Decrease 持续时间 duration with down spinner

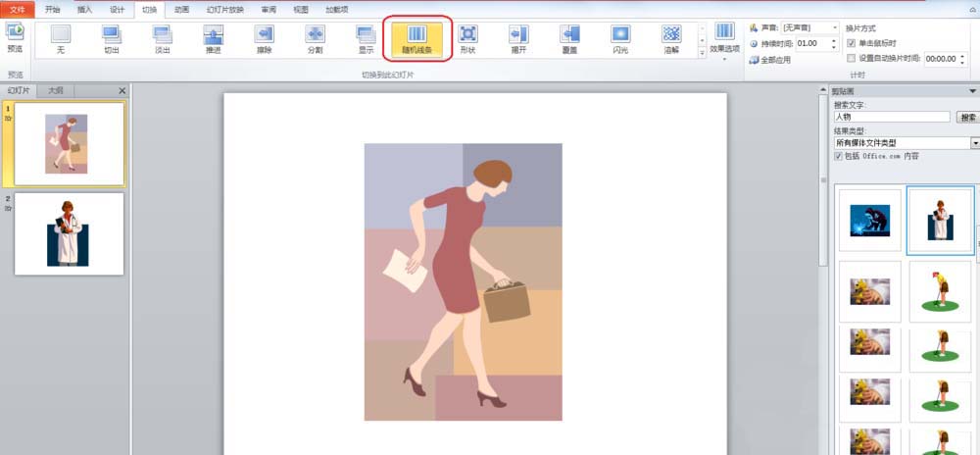click(x=833, y=47)
